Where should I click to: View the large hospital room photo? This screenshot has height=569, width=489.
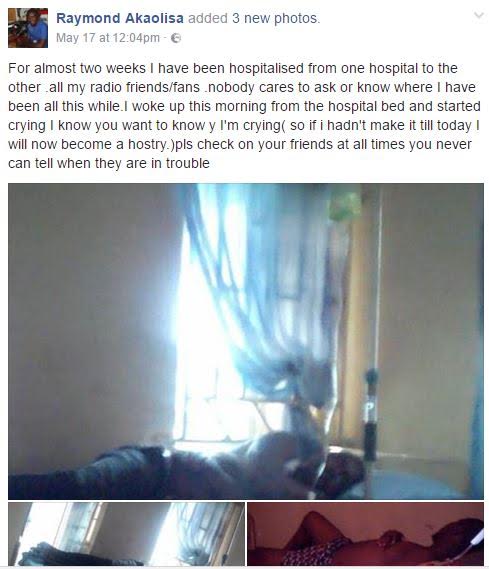pos(246,341)
